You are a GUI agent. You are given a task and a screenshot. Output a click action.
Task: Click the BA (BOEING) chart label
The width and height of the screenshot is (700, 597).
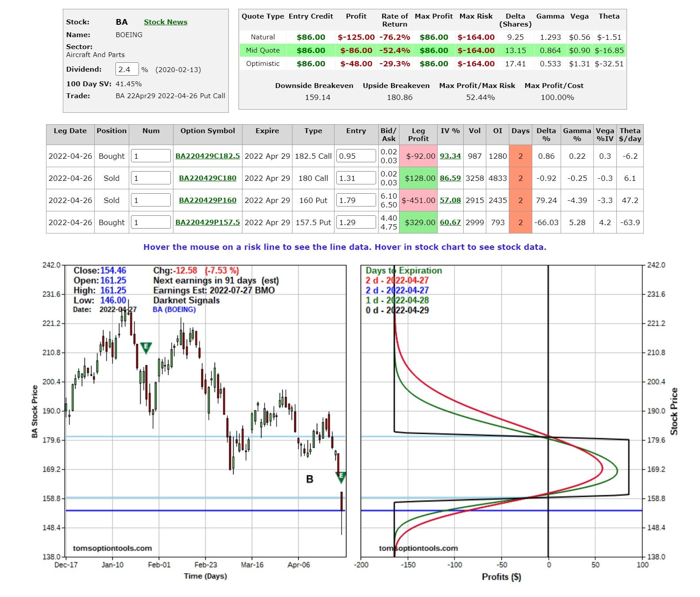(174, 310)
